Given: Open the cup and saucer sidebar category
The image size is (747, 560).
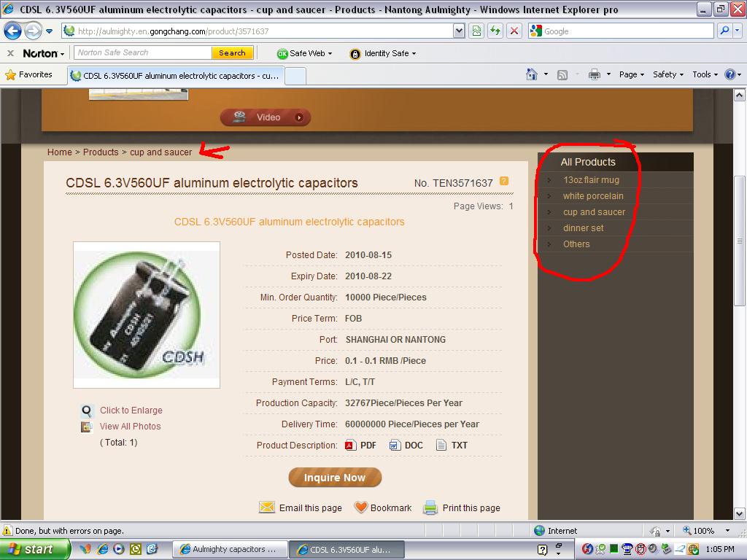Looking at the screenshot, I should [x=594, y=212].
